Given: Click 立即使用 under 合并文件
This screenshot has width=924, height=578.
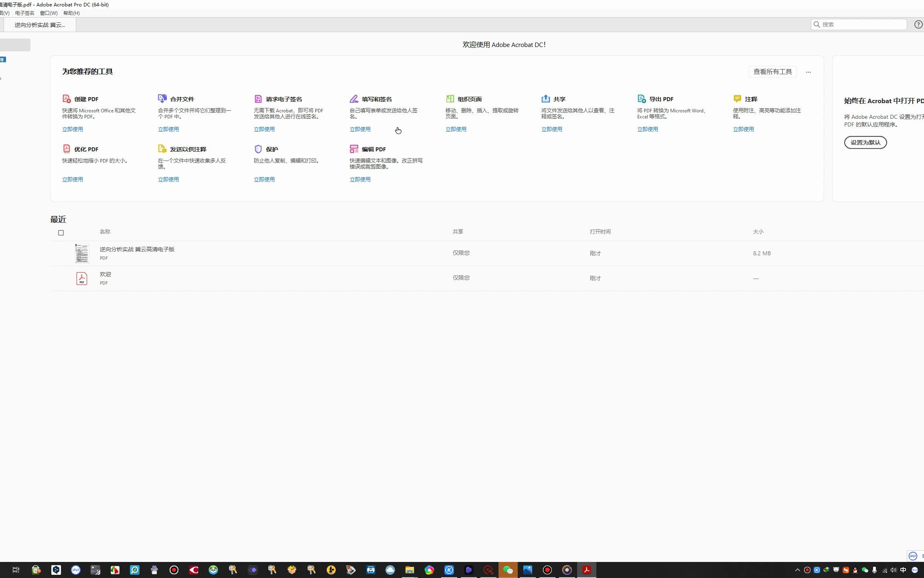Looking at the screenshot, I should coord(168,129).
